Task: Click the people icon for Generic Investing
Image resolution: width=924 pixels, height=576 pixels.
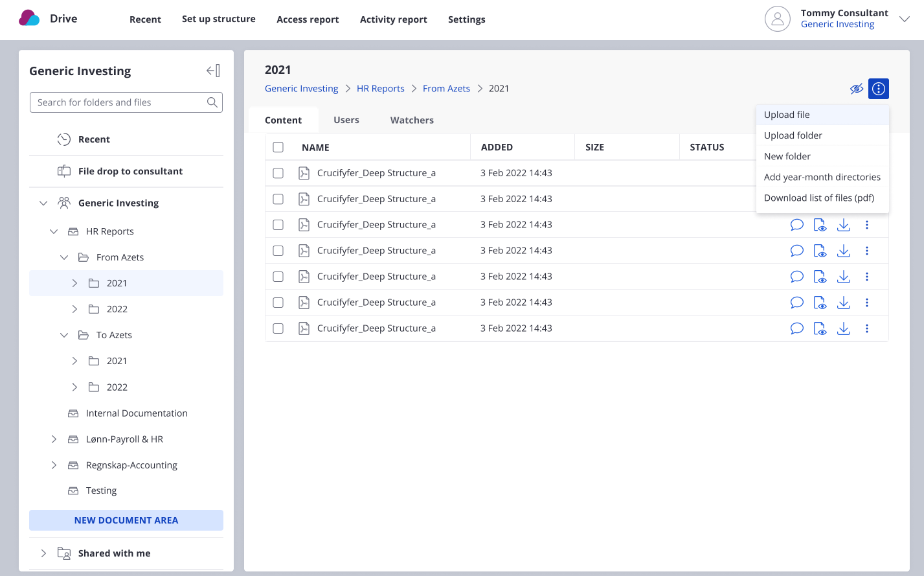Action: (64, 203)
